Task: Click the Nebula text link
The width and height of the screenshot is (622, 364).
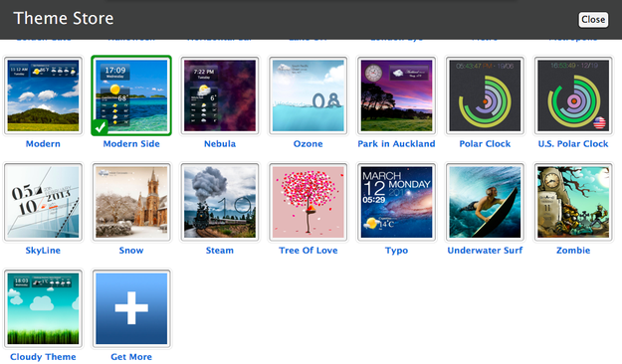Action: coord(220,144)
